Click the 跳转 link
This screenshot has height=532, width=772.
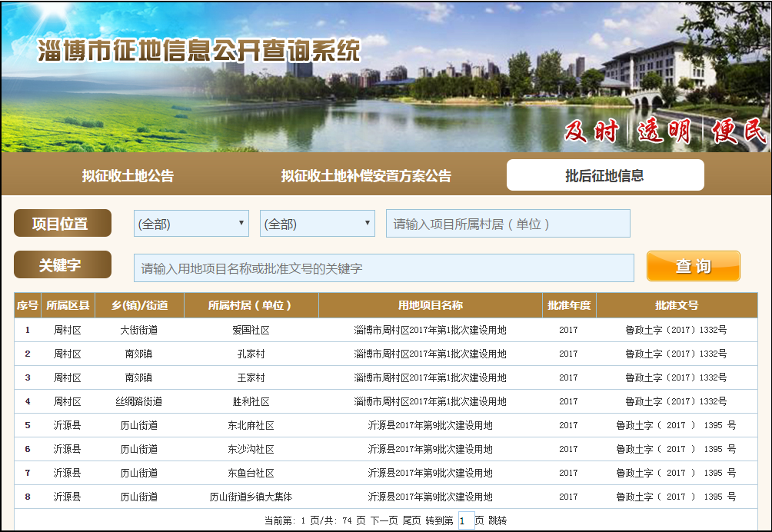497,520
